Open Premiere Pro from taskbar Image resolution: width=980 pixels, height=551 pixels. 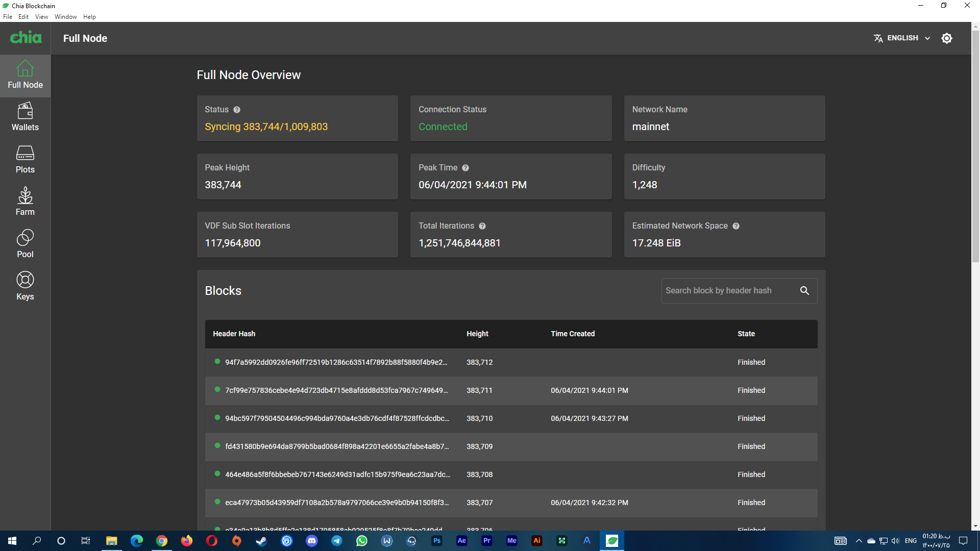point(487,541)
